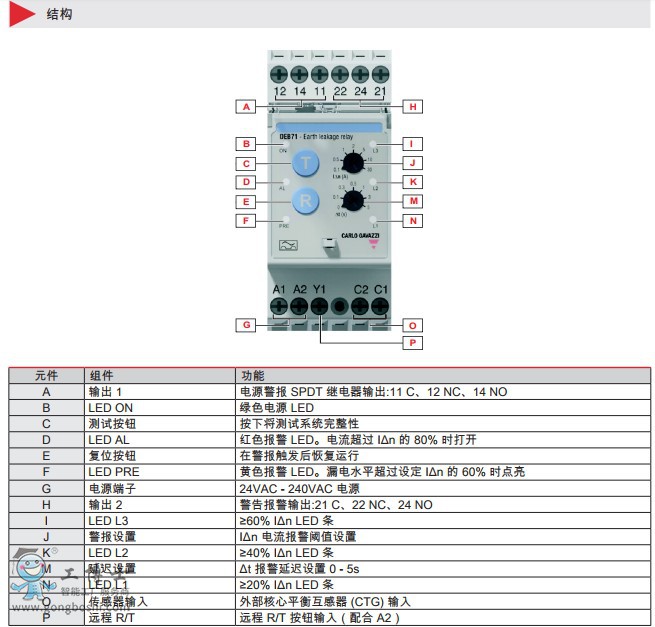
Task: Select callout label H box
Action: tap(410, 106)
